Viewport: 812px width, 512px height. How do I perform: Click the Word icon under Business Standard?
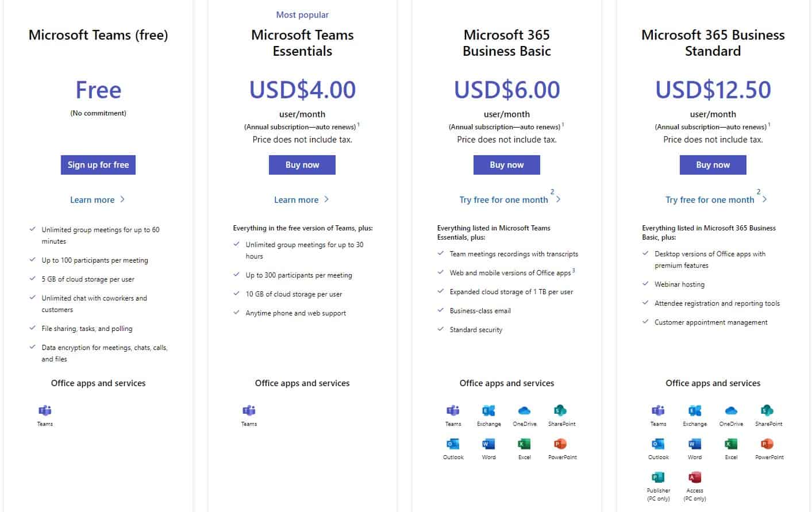(694, 444)
